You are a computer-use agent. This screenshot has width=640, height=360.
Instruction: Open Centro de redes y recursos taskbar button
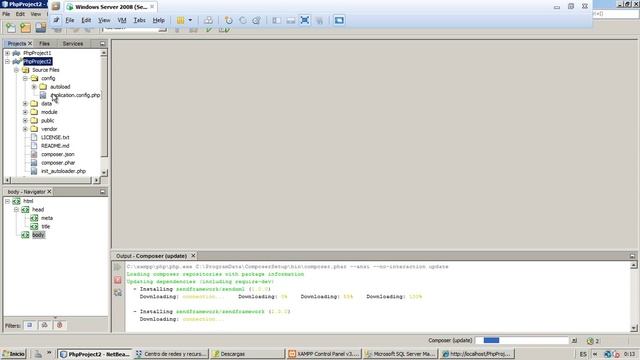(171, 354)
